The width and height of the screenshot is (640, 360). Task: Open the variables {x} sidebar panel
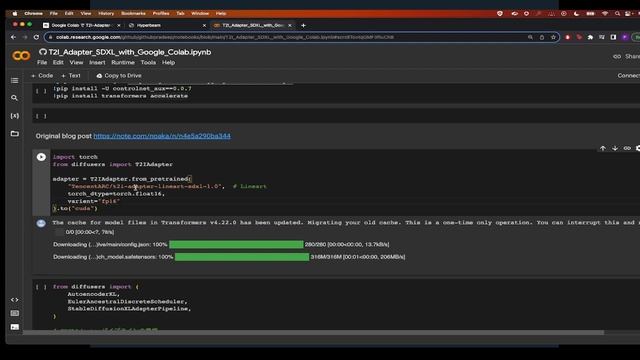pos(15,116)
